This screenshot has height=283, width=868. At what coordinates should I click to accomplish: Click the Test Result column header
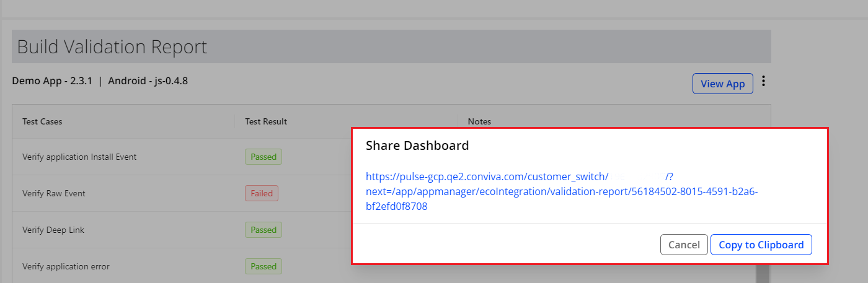(x=265, y=121)
